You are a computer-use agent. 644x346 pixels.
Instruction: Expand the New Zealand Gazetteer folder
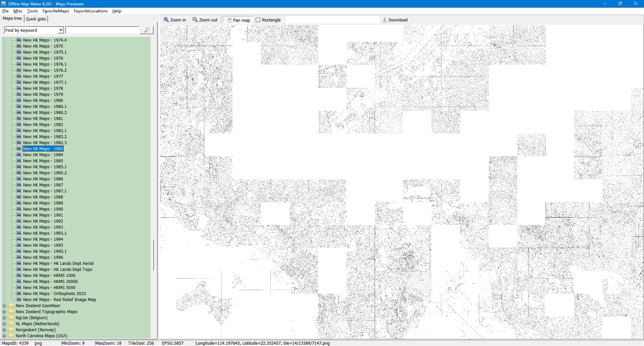tap(4, 306)
